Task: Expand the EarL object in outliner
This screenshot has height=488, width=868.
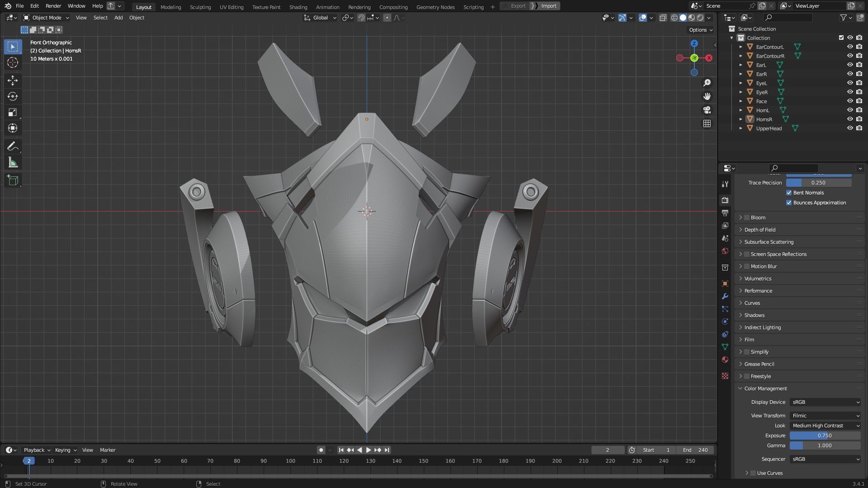Action: (741, 65)
